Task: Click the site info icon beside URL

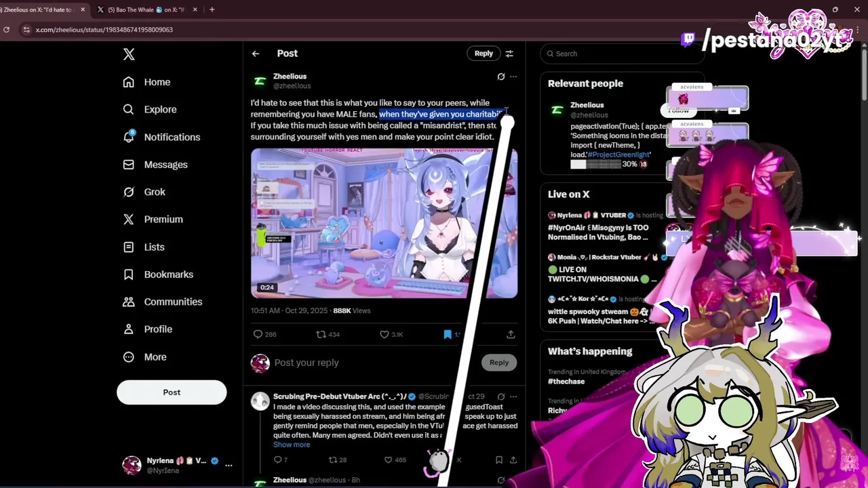Action: point(26,30)
